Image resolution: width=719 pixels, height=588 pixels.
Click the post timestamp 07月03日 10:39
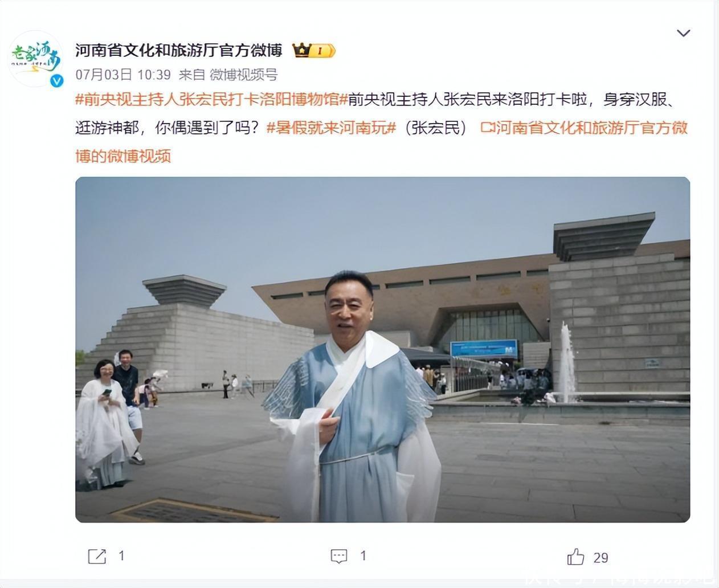pyautogui.click(x=123, y=75)
